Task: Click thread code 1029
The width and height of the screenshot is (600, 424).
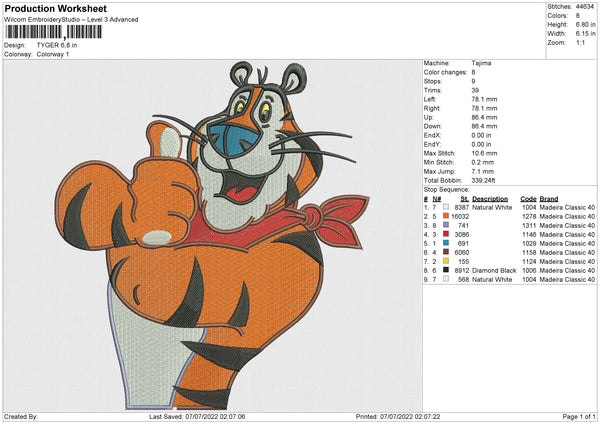Action: pyautogui.click(x=529, y=243)
